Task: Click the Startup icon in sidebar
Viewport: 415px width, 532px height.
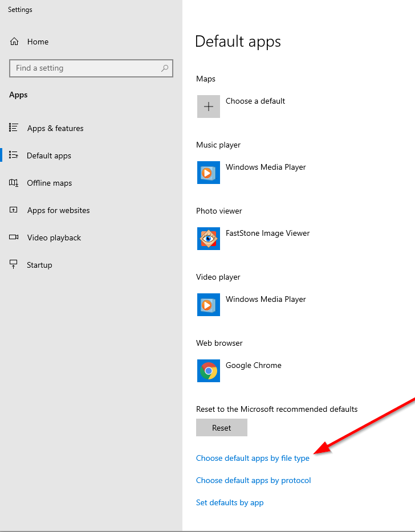Action: 14,265
